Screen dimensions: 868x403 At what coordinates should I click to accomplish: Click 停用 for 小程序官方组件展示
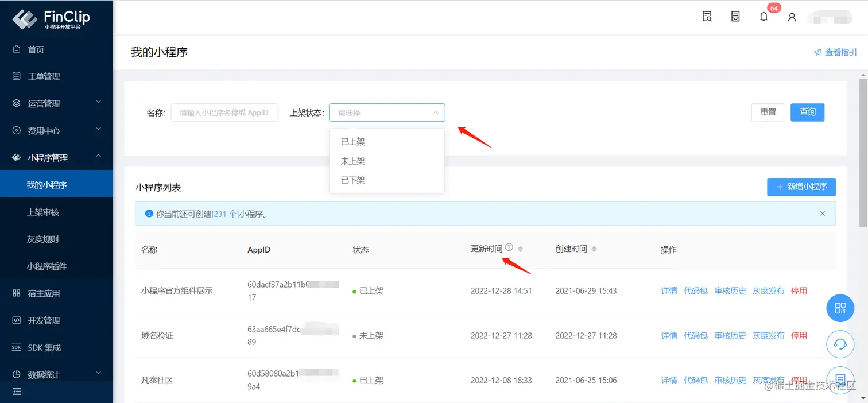[799, 291]
